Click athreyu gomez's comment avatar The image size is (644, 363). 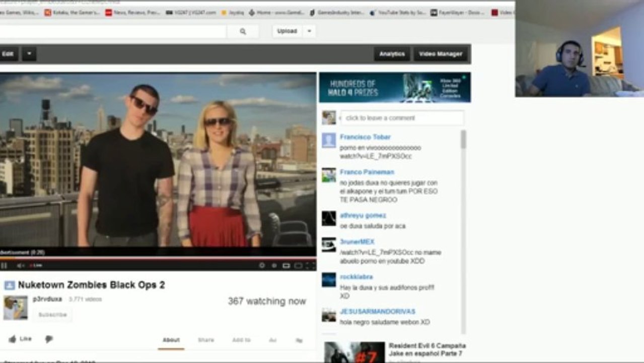click(329, 218)
